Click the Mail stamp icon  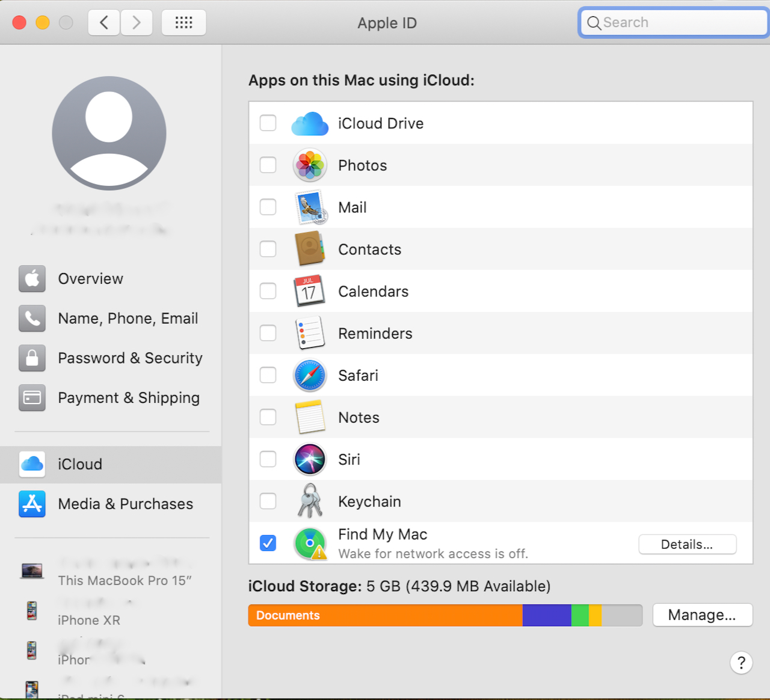tap(310, 207)
